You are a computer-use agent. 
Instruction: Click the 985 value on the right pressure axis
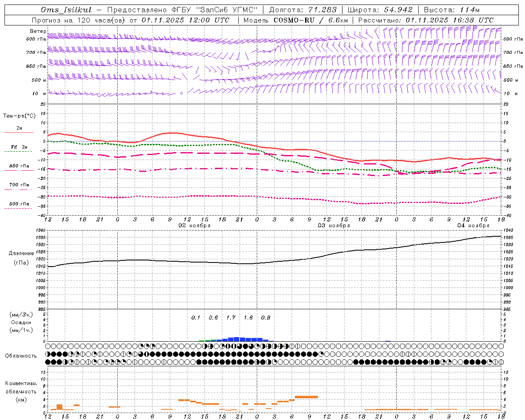[508, 310]
